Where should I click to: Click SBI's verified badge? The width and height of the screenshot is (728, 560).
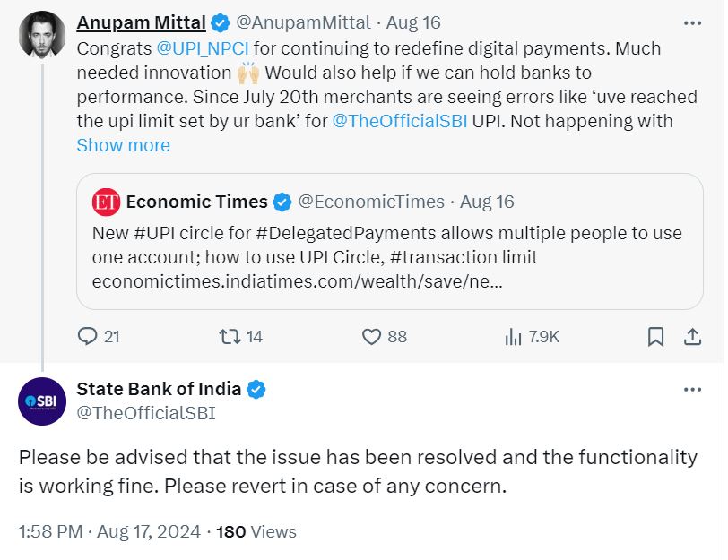click(256, 389)
